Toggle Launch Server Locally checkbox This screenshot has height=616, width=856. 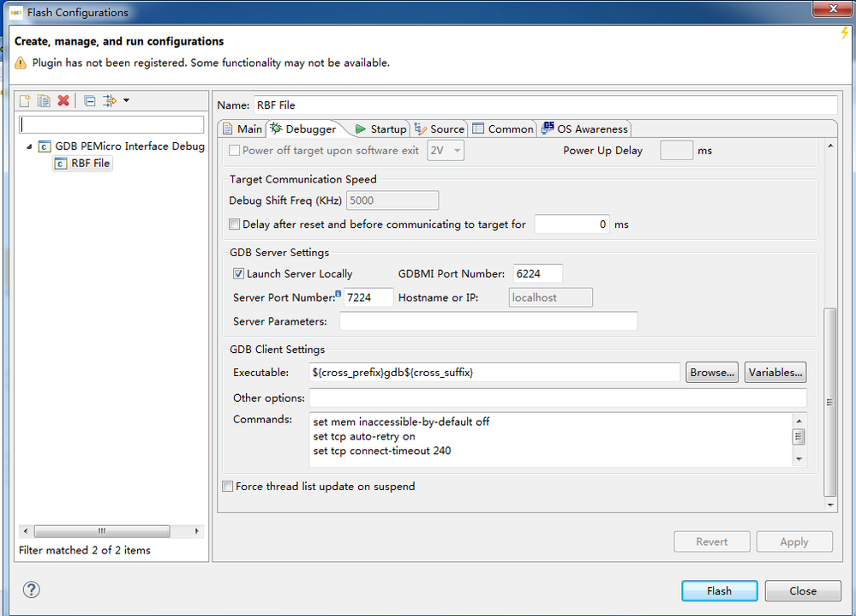pos(238,274)
